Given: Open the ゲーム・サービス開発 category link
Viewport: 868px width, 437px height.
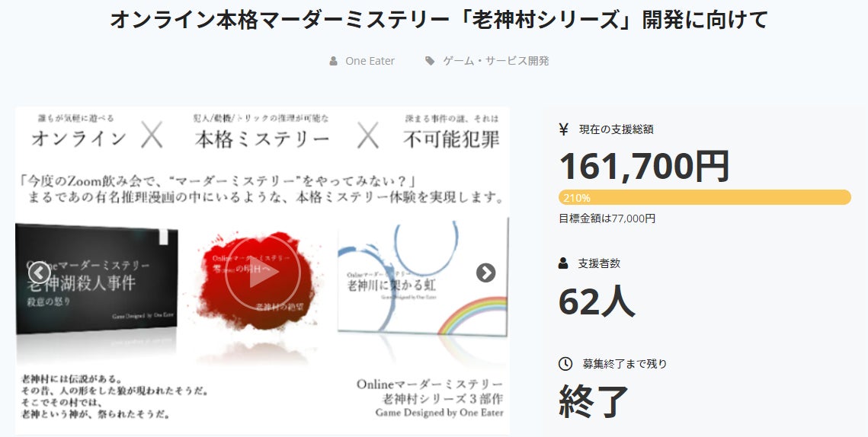Looking at the screenshot, I should [x=495, y=61].
